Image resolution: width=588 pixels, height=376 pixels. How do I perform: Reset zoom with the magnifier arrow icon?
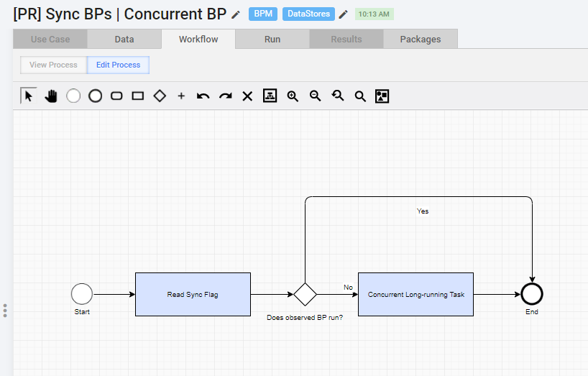(338, 96)
